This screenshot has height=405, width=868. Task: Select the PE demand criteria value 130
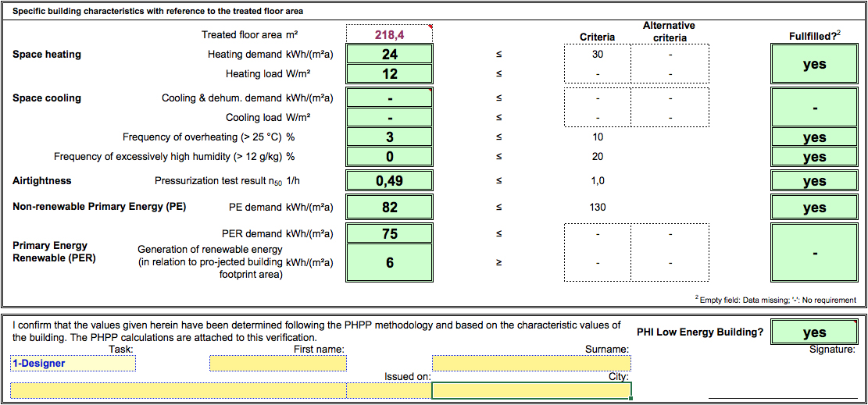point(597,208)
